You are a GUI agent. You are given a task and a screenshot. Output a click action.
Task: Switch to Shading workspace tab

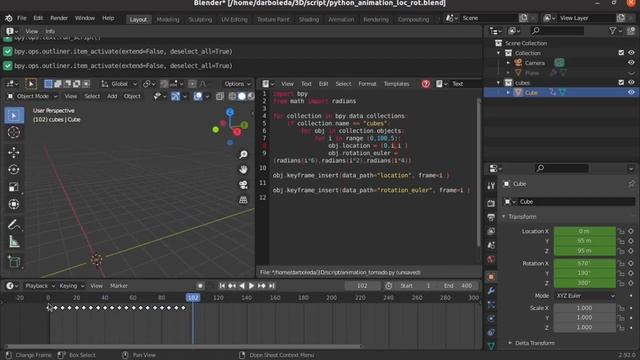pos(309,19)
